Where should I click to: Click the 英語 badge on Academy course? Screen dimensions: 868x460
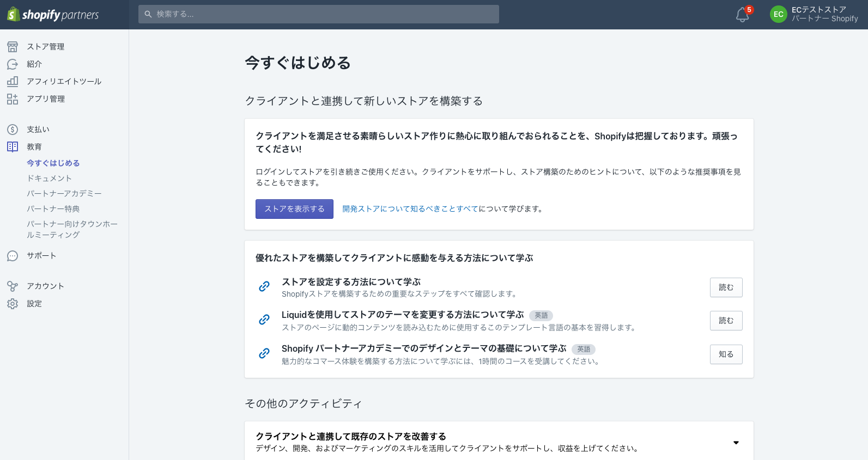[x=584, y=349]
